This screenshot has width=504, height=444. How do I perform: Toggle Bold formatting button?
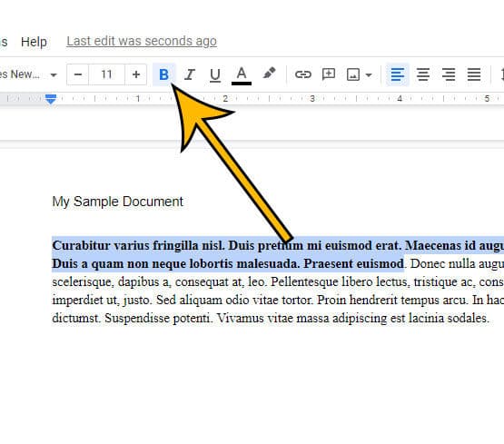(x=164, y=74)
